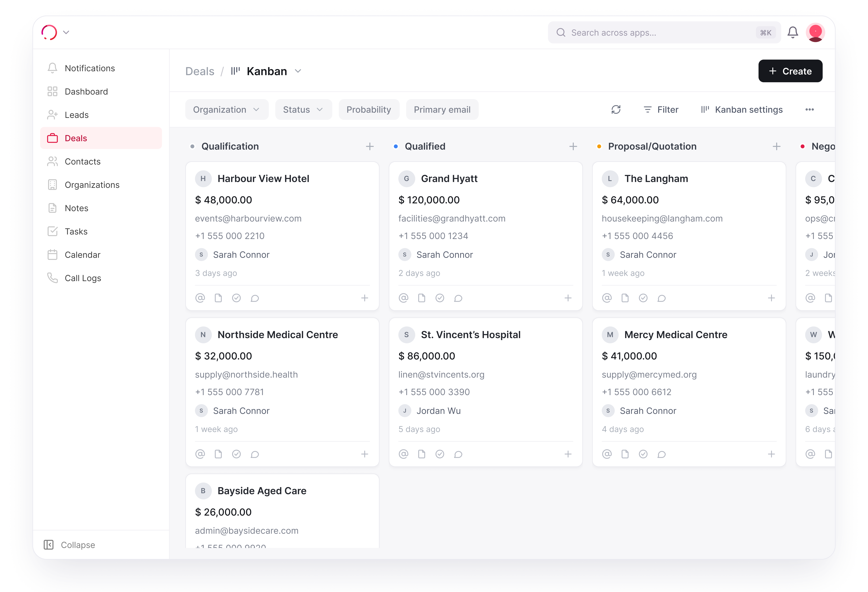This screenshot has height=592, width=868.
Task: Add a deal to the Proposal/Quotation column
Action: pos(777,146)
